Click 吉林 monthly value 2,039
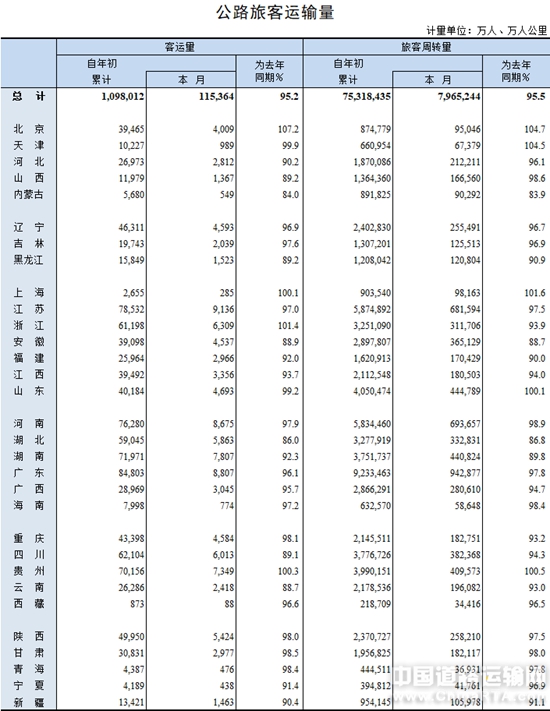Screen dimensions: 550x711 coord(224,243)
